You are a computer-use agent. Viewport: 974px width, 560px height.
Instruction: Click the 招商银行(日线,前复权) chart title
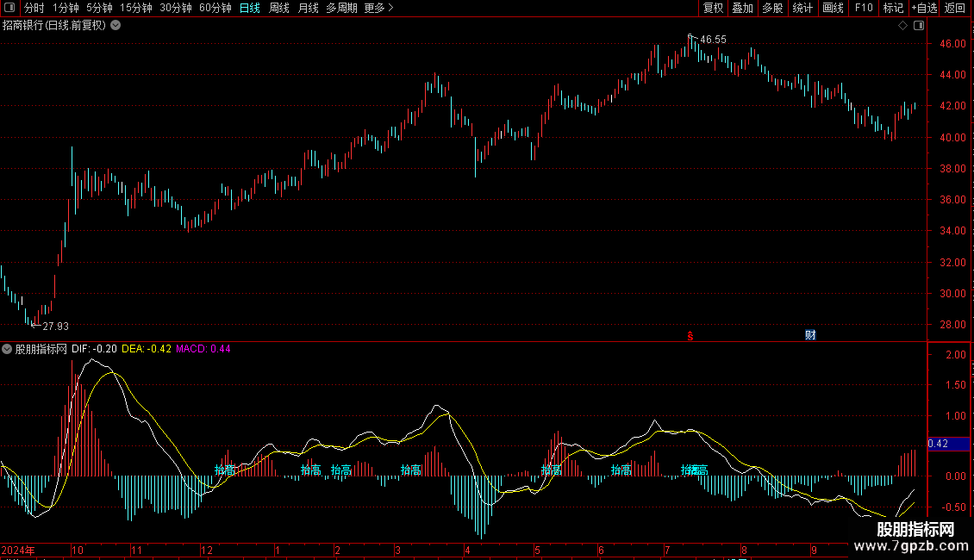tap(54, 26)
